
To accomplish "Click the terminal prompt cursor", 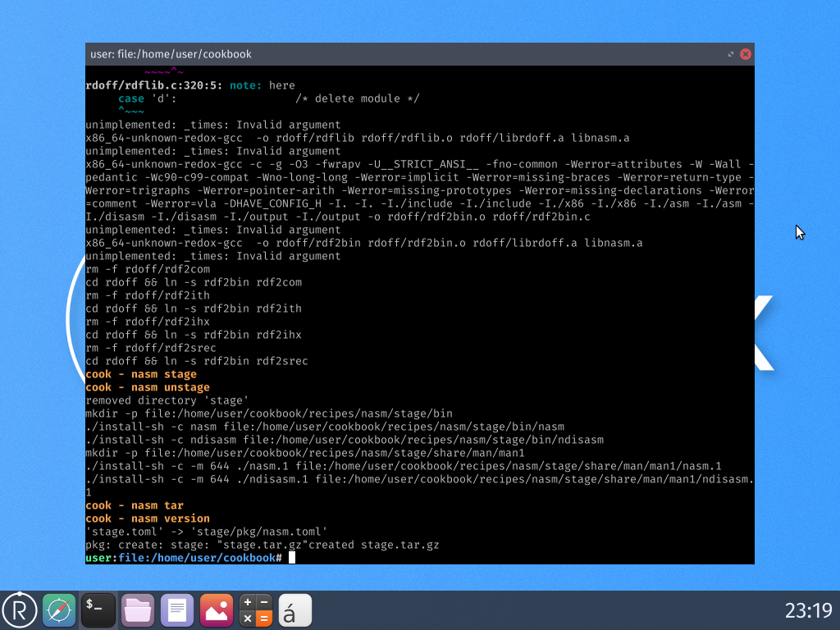I will point(292,558).
